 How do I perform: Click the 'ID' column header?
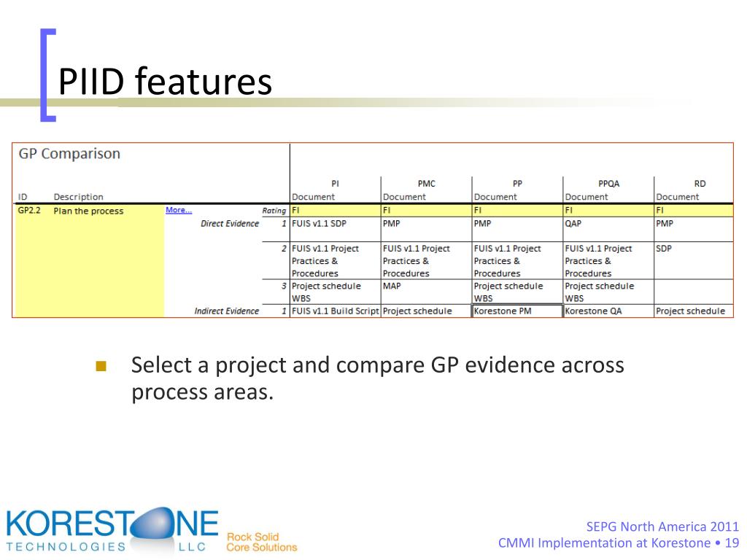click(23, 197)
